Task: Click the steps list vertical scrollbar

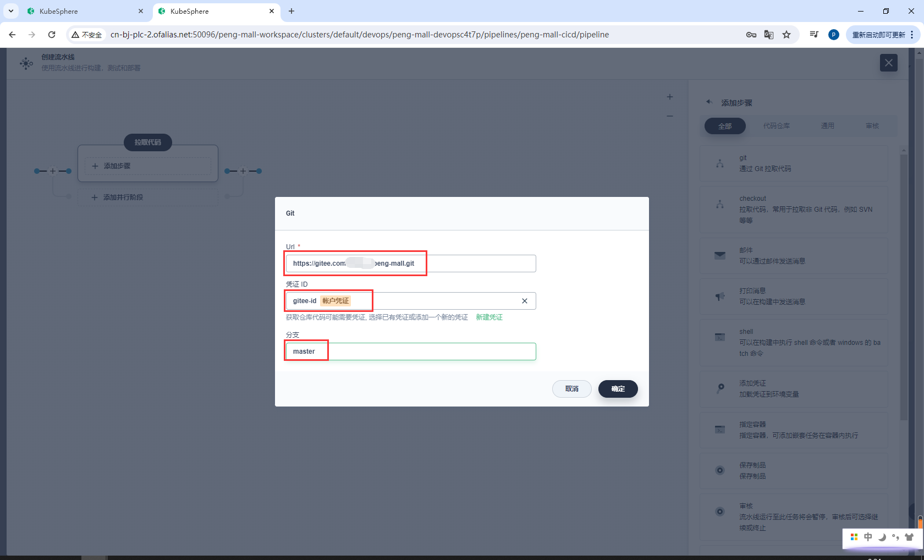Action: 904,286
